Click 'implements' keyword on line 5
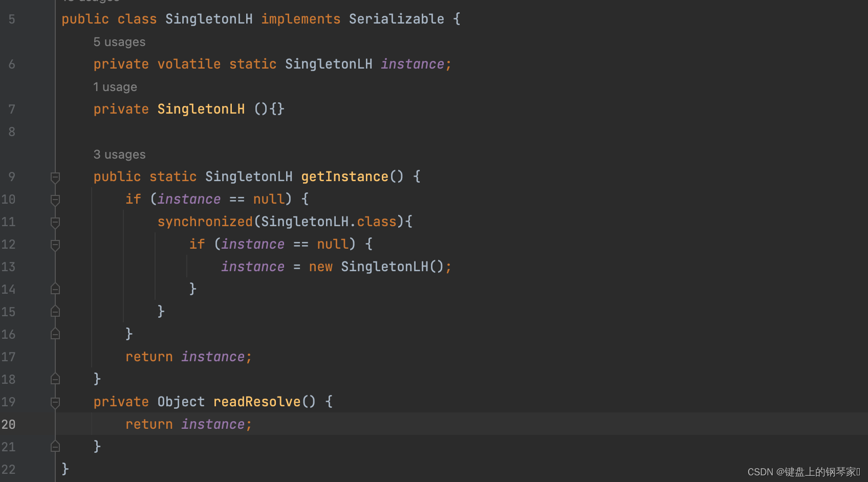This screenshot has height=482, width=868. (301, 19)
